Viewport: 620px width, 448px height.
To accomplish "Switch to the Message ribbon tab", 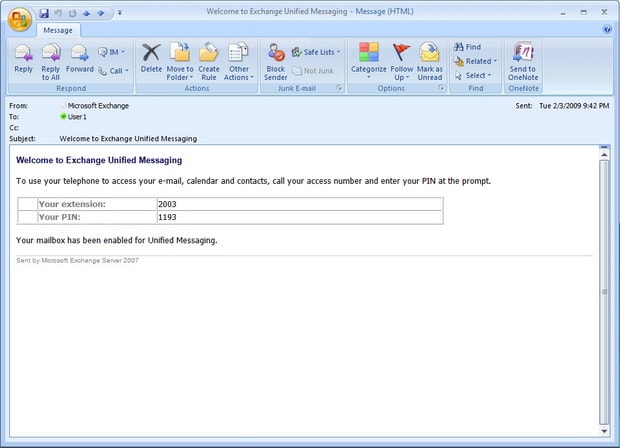I will tap(58, 30).
